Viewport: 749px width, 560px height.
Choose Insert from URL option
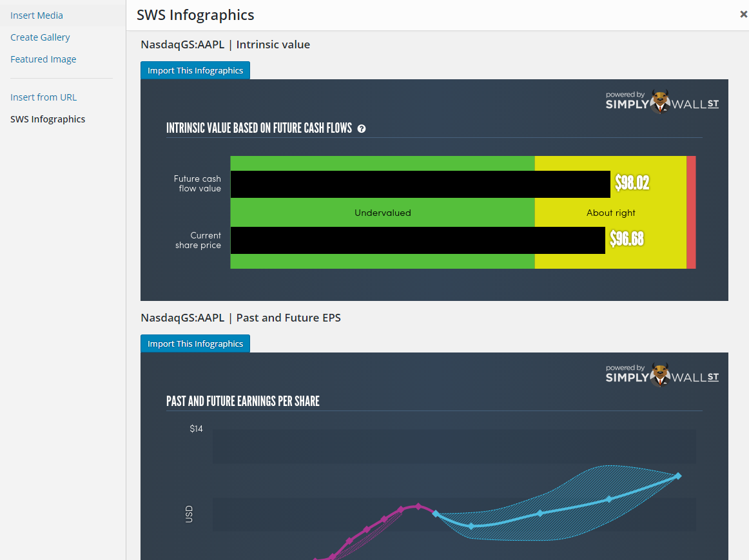pos(43,97)
